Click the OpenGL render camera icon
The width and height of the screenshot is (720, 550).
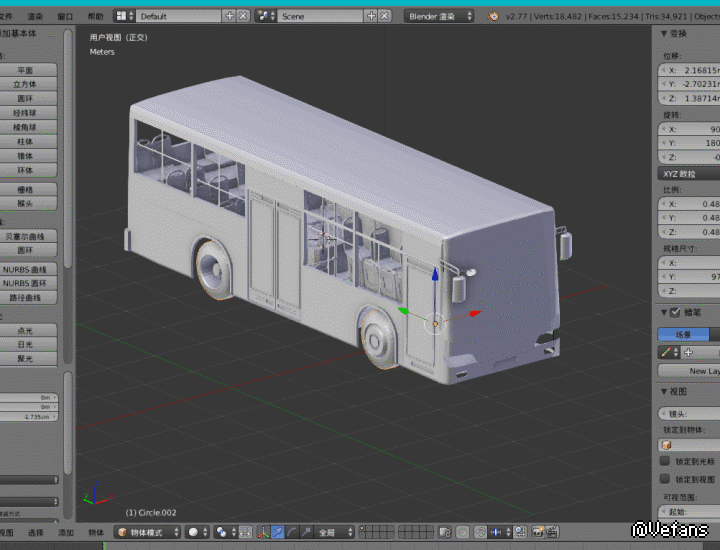pos(537,532)
